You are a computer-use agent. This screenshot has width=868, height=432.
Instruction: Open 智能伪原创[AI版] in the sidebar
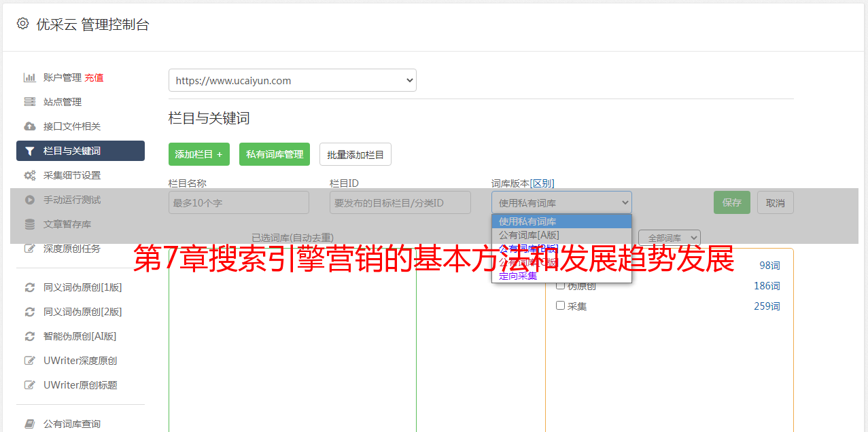click(80, 336)
